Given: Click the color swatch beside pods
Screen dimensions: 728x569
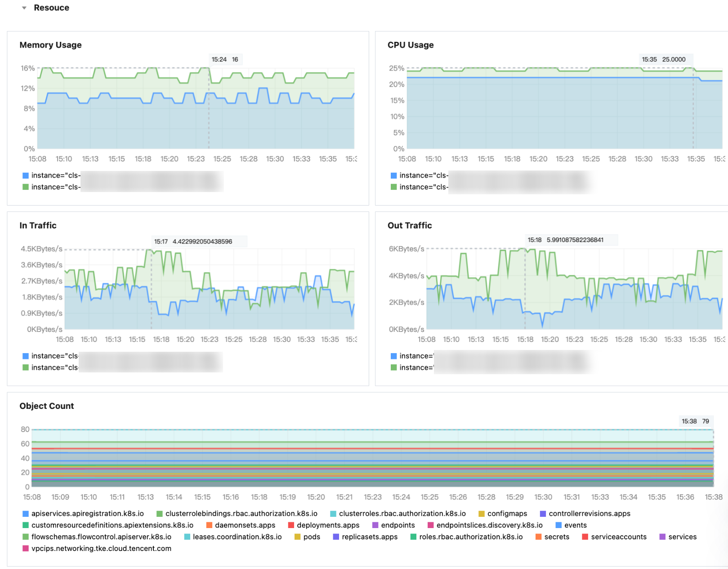Looking at the screenshot, I should coord(297,537).
